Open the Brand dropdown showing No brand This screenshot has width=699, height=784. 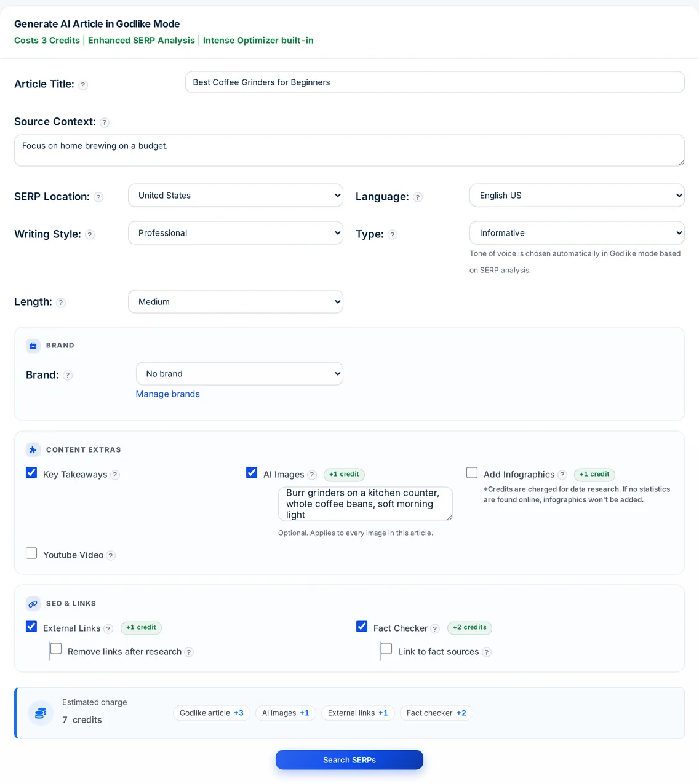tap(239, 374)
